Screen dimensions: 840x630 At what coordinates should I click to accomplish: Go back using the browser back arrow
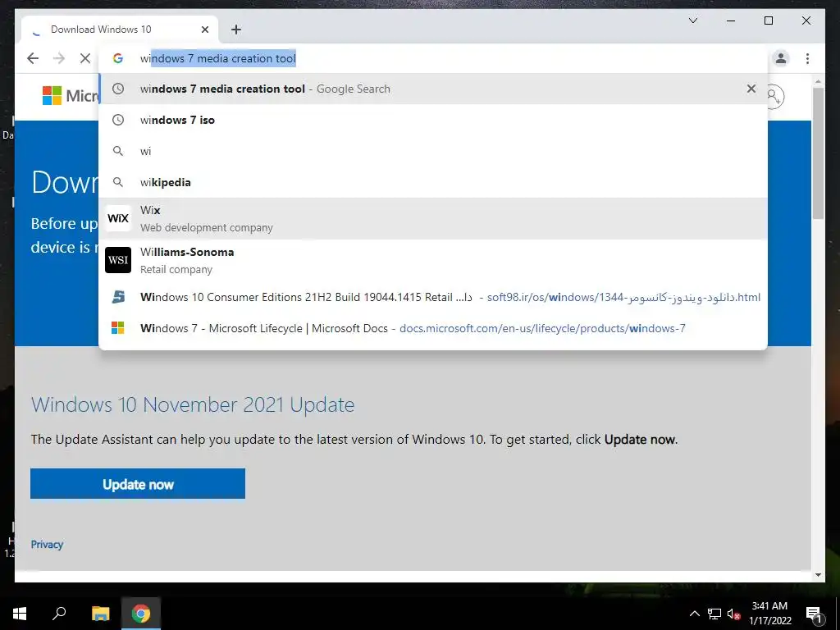tap(33, 58)
